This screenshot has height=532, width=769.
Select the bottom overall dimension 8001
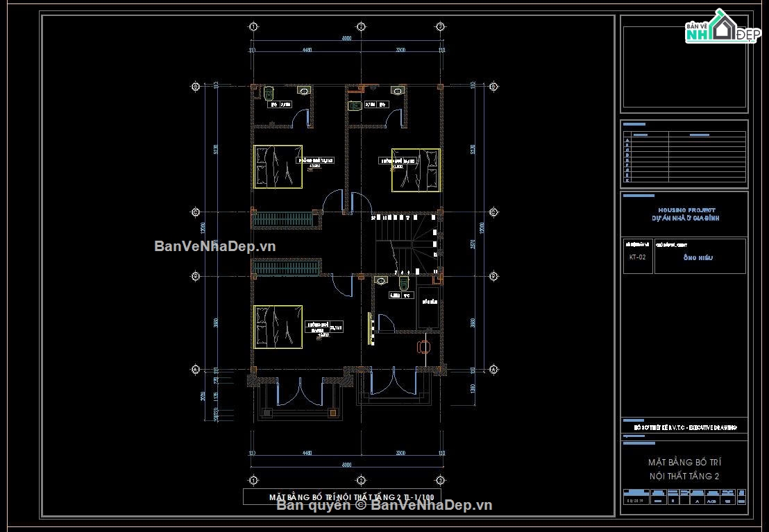pyautogui.click(x=347, y=464)
